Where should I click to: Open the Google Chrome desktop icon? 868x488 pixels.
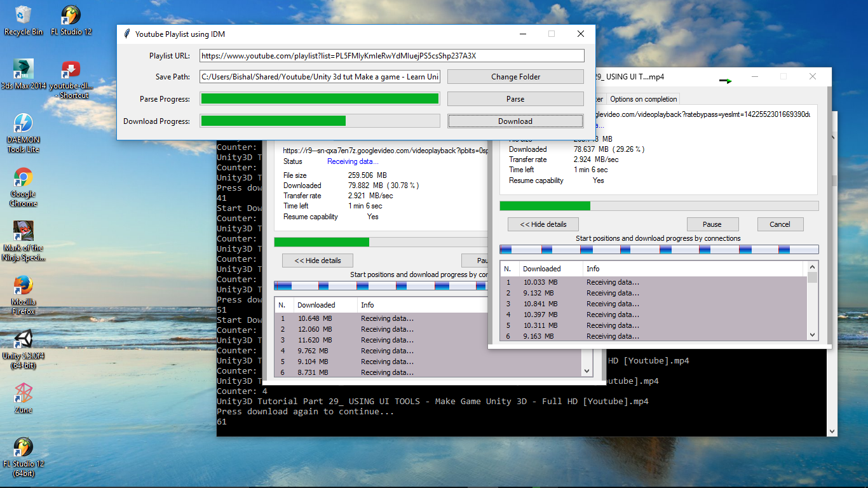coord(24,187)
